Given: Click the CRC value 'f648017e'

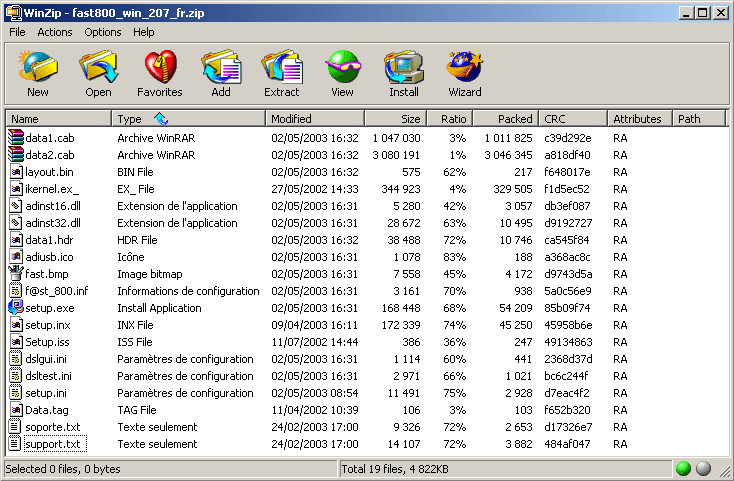Looking at the screenshot, I should (x=567, y=172).
